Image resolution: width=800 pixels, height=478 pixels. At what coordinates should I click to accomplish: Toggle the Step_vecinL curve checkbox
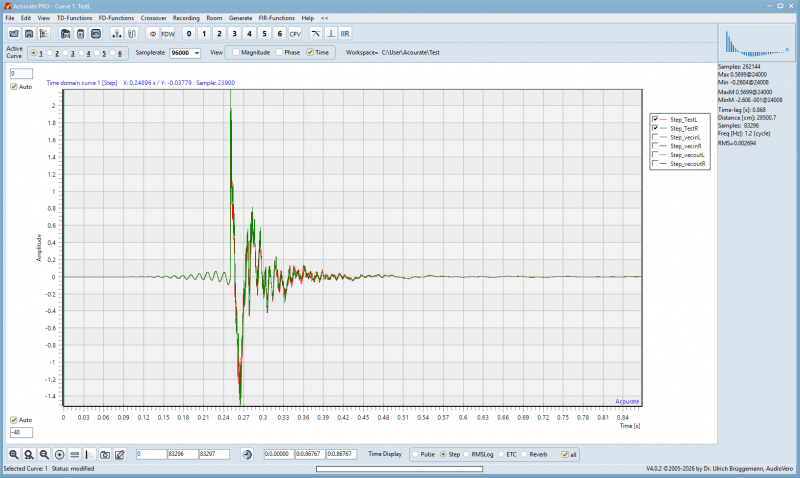pyautogui.click(x=655, y=137)
